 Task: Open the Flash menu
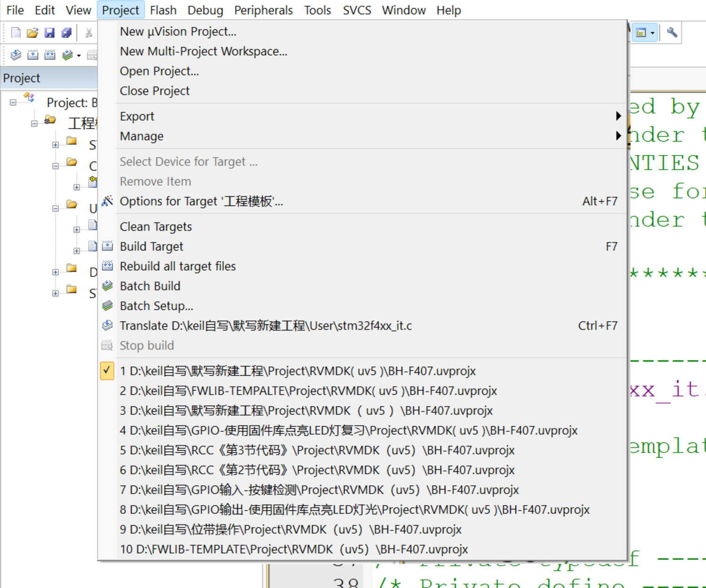pos(163,10)
